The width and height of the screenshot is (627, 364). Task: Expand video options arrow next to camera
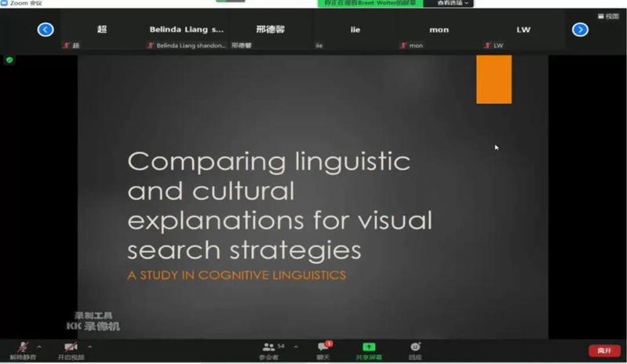tap(89, 346)
